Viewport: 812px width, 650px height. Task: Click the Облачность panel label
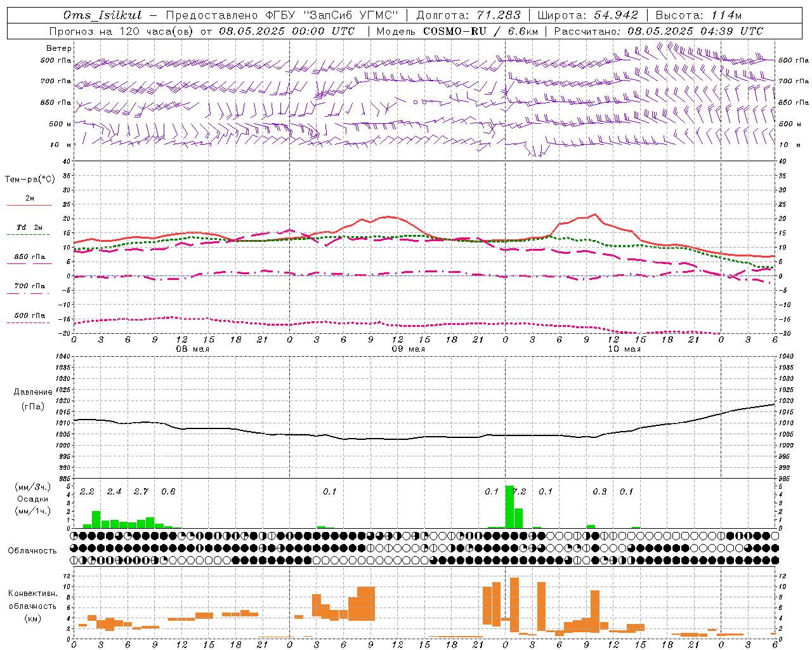(32, 551)
